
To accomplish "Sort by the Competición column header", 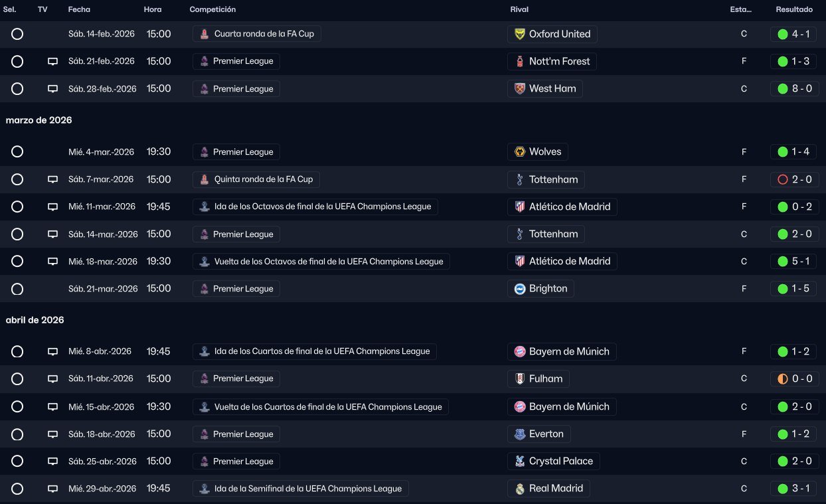I will point(212,10).
